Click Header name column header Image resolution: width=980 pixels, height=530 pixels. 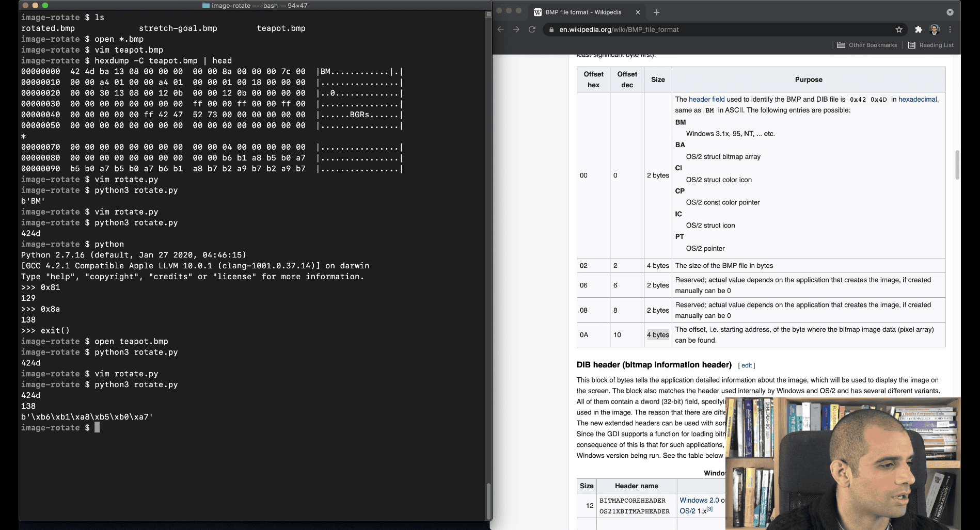click(x=636, y=486)
